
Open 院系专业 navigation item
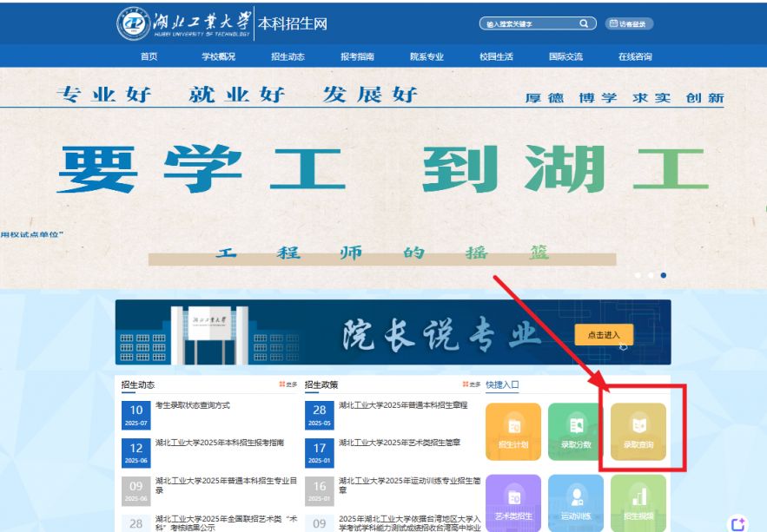coord(426,56)
